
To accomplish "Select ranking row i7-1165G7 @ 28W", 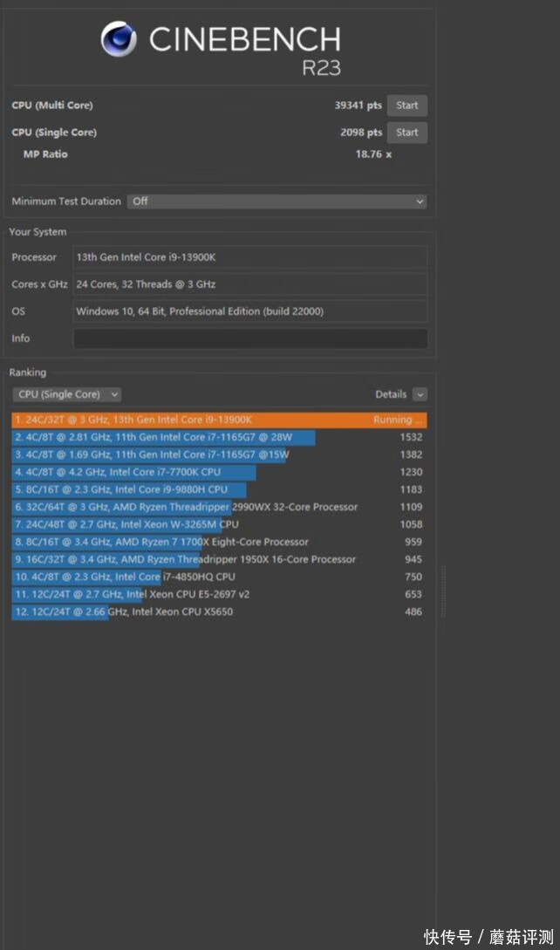I will coord(219,437).
